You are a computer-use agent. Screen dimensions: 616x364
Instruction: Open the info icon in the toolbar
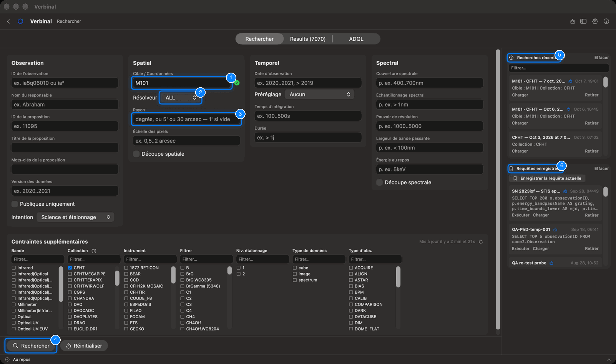(606, 22)
